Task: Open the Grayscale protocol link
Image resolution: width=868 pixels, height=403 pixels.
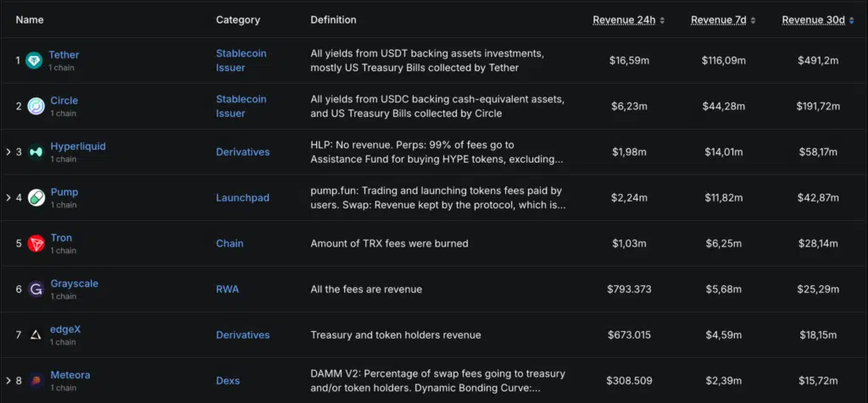Action: (x=74, y=284)
